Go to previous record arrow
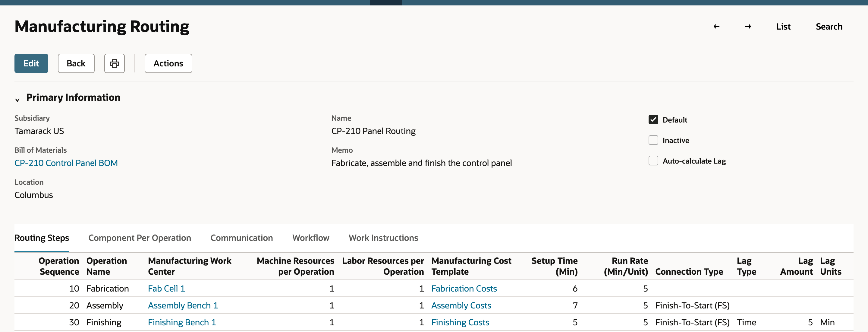 [x=716, y=27]
